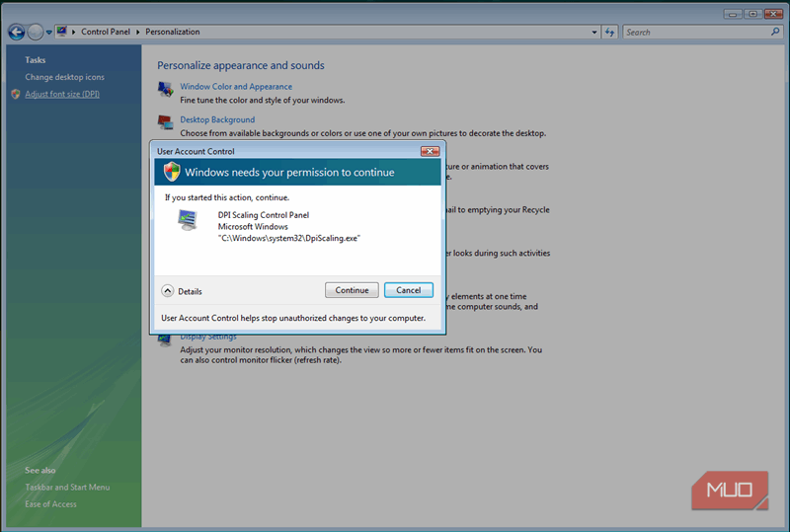This screenshot has width=790, height=532.
Task: Click the Window Color and Appearance icon
Action: coord(166,90)
